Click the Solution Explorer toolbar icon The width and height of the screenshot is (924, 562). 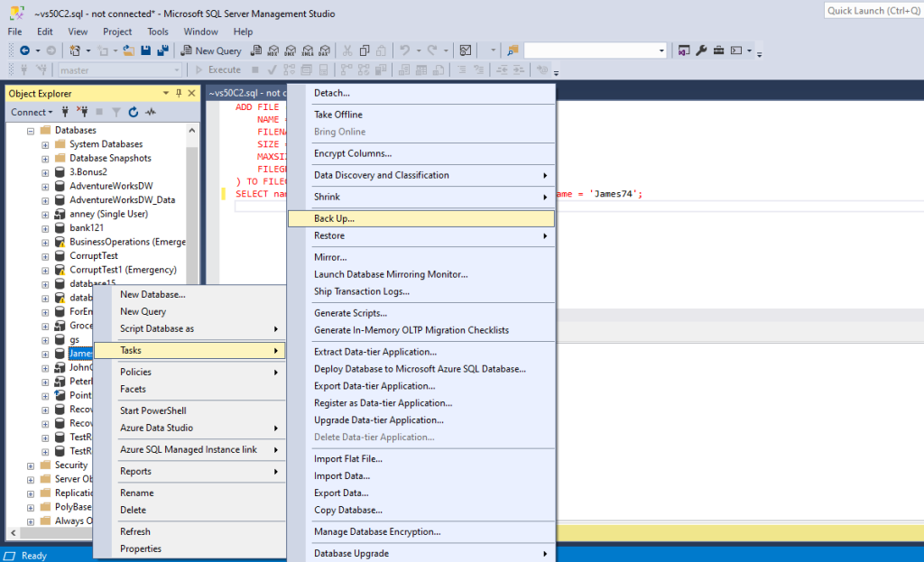(684, 51)
